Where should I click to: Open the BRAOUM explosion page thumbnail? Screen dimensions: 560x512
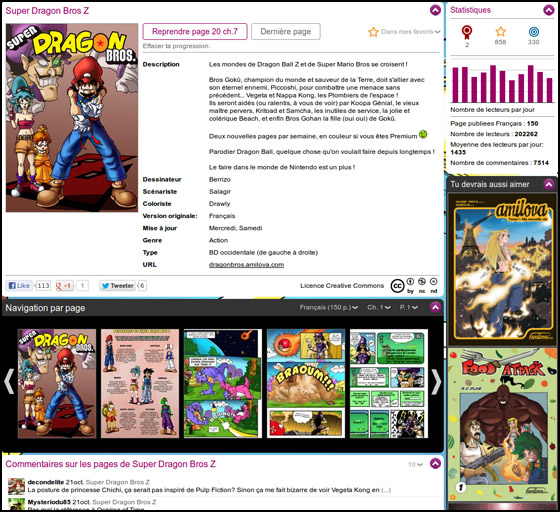click(x=306, y=383)
